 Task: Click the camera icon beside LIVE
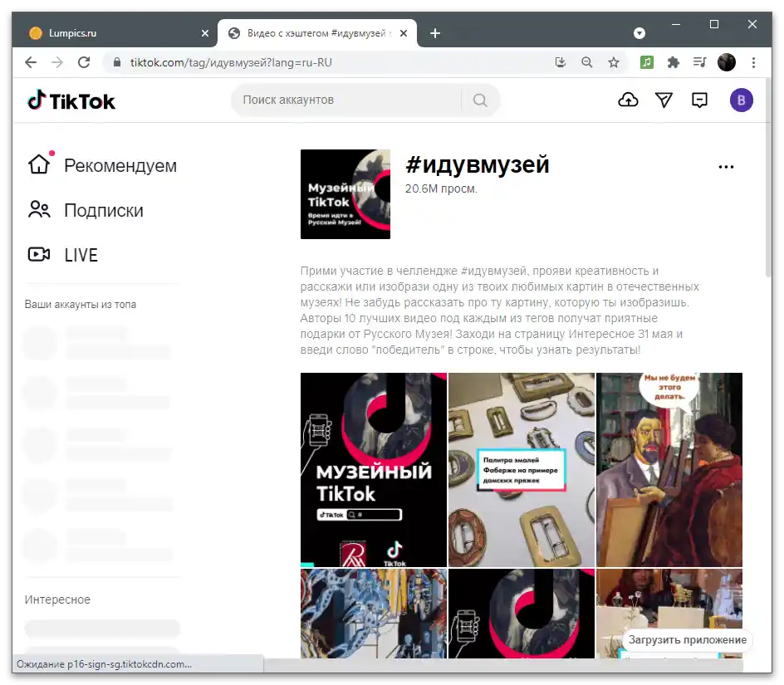click(39, 255)
